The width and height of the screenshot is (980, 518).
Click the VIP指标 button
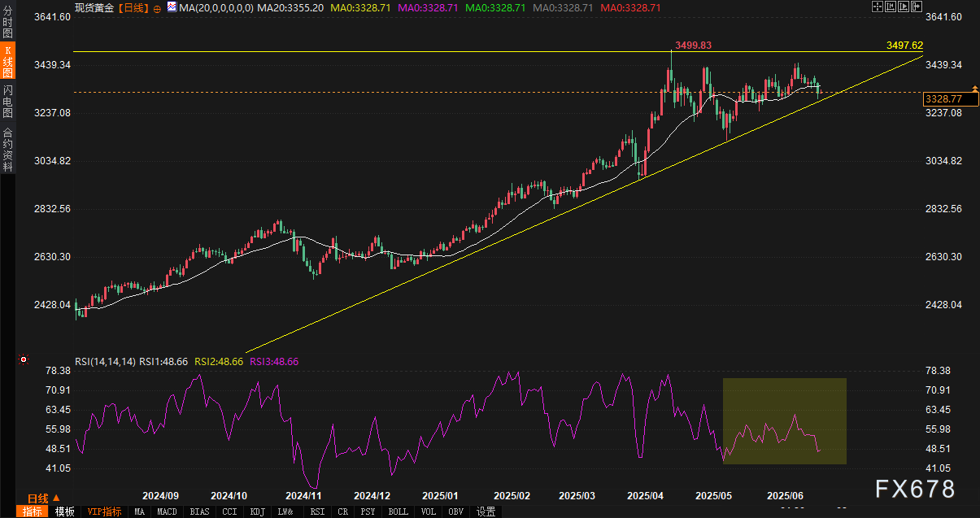click(104, 511)
